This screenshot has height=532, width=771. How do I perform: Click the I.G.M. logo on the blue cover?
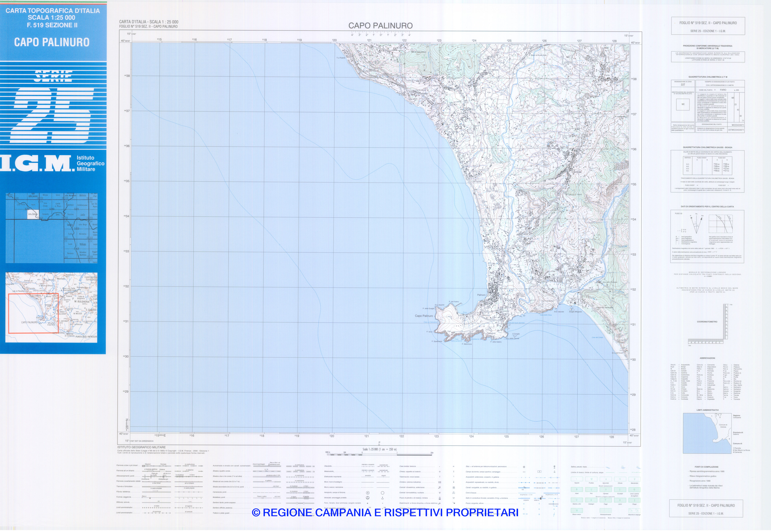pyautogui.click(x=37, y=163)
